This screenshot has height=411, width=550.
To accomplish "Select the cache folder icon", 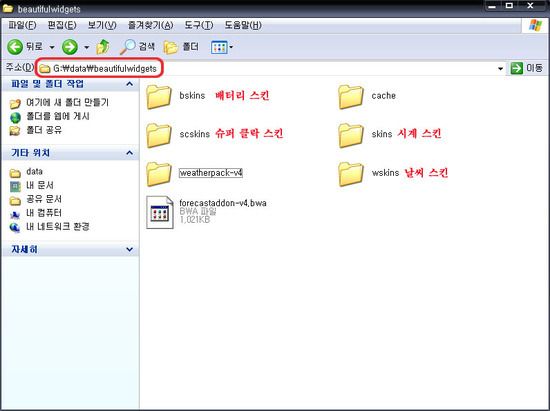I will pos(351,96).
